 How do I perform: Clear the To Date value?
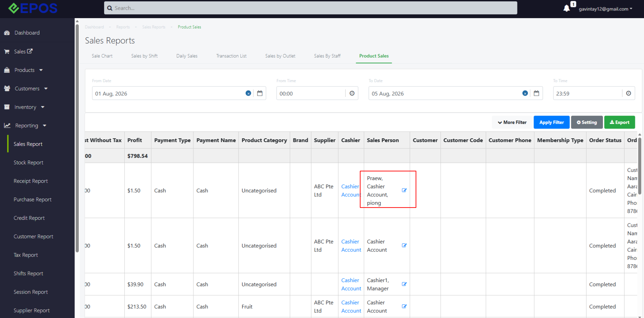525,93
